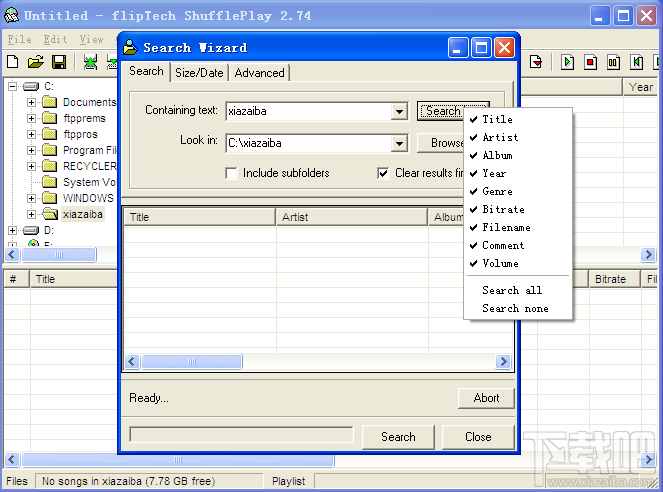Click the folder tree horizontal scrollbar thumb
This screenshot has width=663, height=492.
point(59,254)
